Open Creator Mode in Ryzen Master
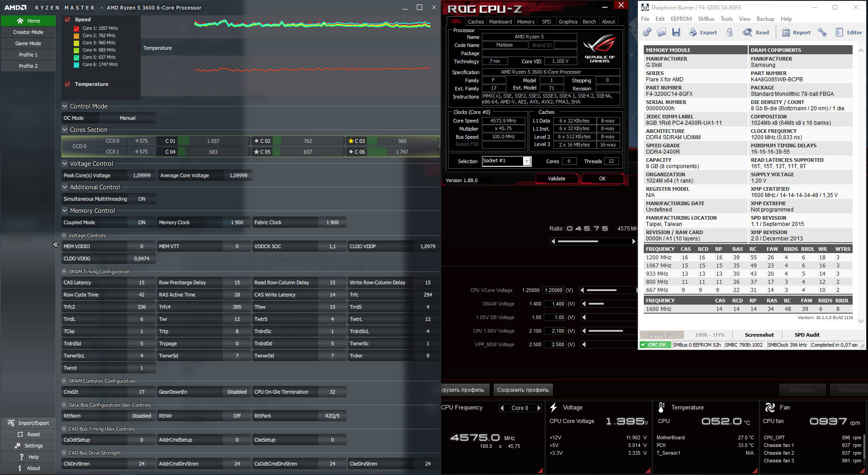868x475 pixels. (x=28, y=32)
